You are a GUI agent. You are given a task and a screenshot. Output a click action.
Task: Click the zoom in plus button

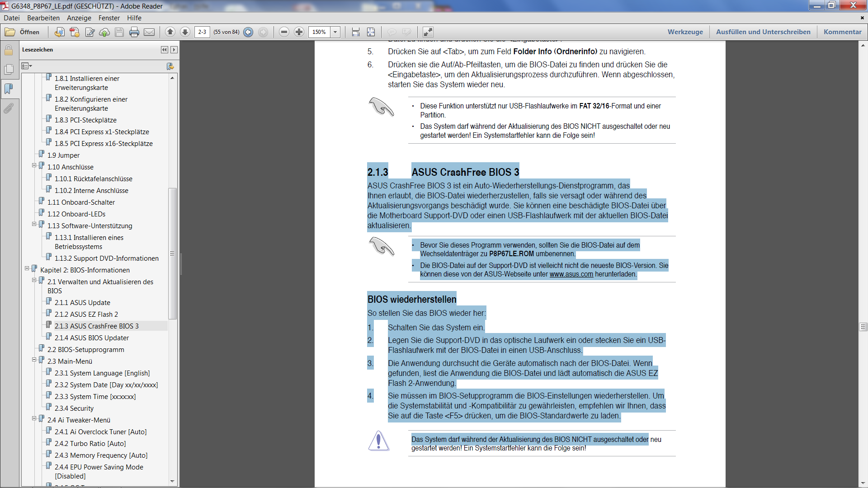click(299, 32)
